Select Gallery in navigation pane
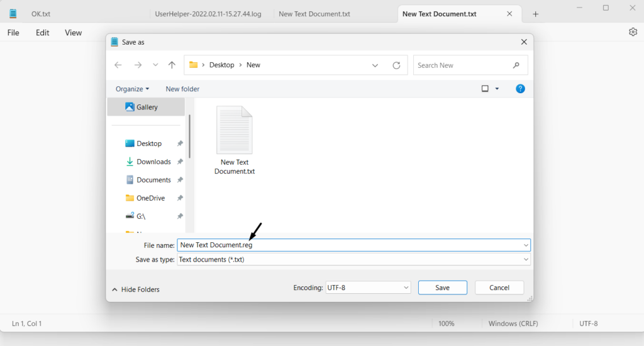Image resolution: width=644 pixels, height=346 pixels. (147, 107)
